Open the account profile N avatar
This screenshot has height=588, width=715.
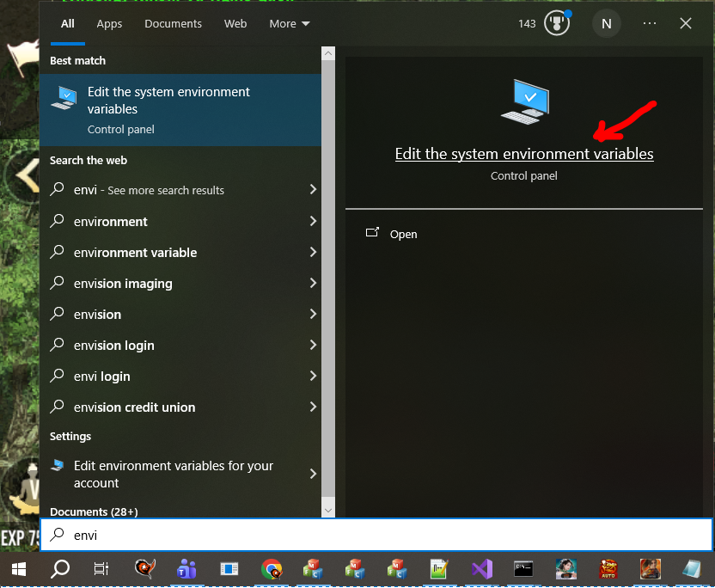point(606,24)
